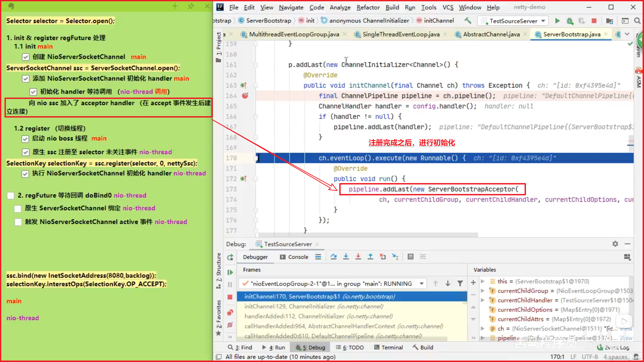Toggle the 启动 nio boss 线程 checkbox
644x362 pixels.
point(25,139)
